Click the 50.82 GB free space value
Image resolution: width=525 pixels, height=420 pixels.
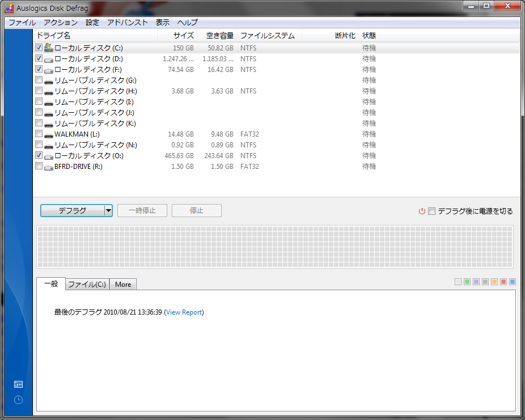[221, 48]
